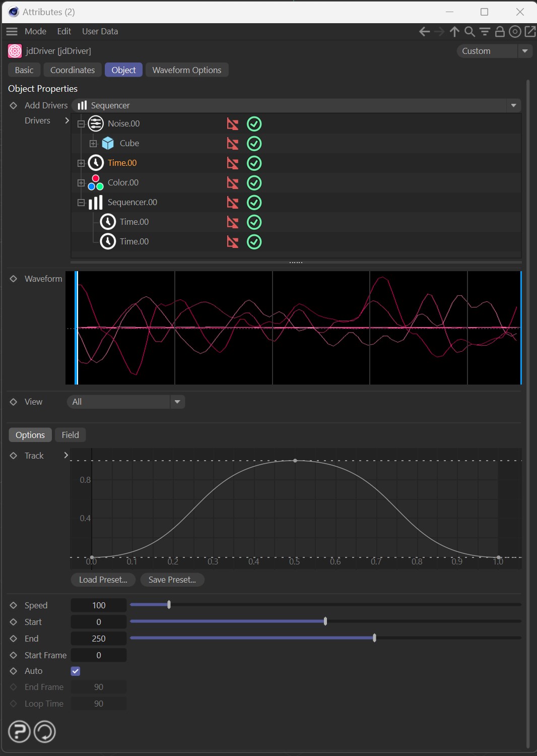The height and width of the screenshot is (756, 537).
Task: Click the filter icon in the toolbar
Action: tap(485, 32)
